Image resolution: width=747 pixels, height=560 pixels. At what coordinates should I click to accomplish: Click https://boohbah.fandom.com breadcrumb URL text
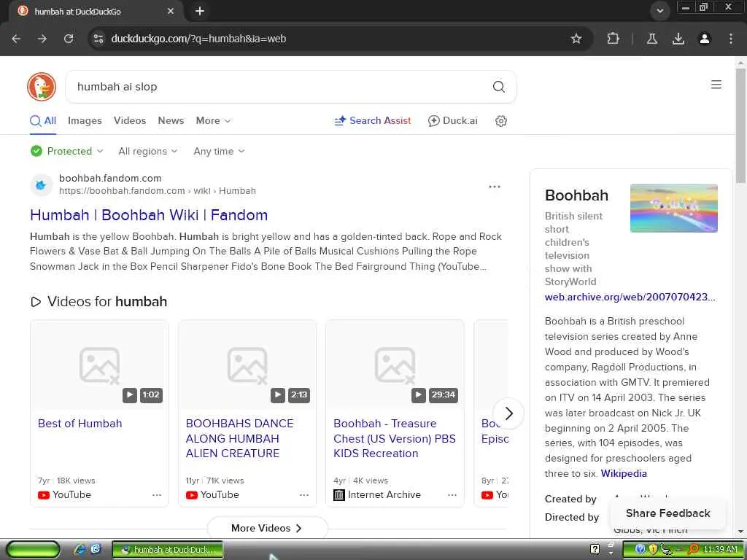point(122,191)
